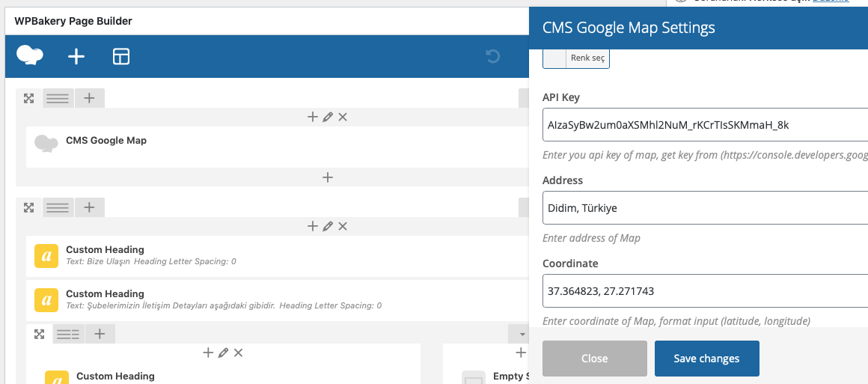The image size is (868, 384).
Task: Click the Save changes button
Action: [x=707, y=359]
